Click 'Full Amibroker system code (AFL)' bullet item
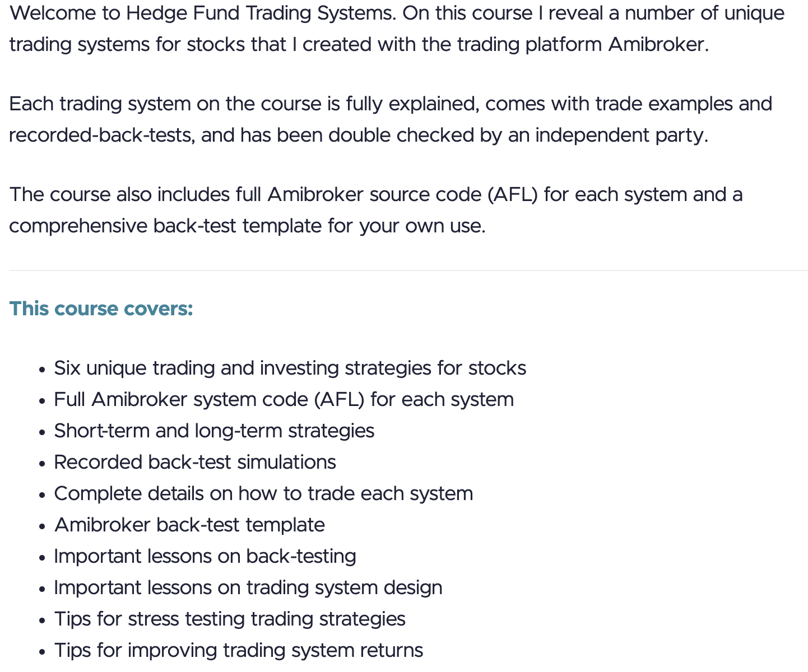The width and height of the screenshot is (808, 672). (284, 399)
